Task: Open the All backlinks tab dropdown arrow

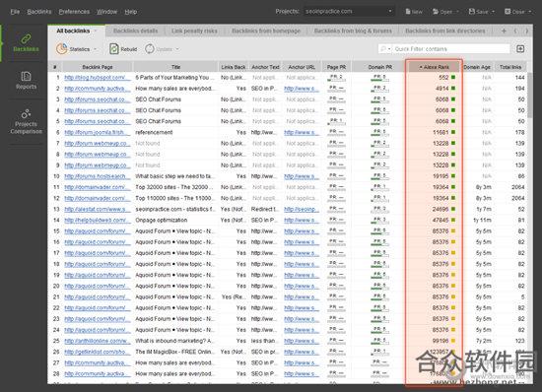Action: coord(96,31)
